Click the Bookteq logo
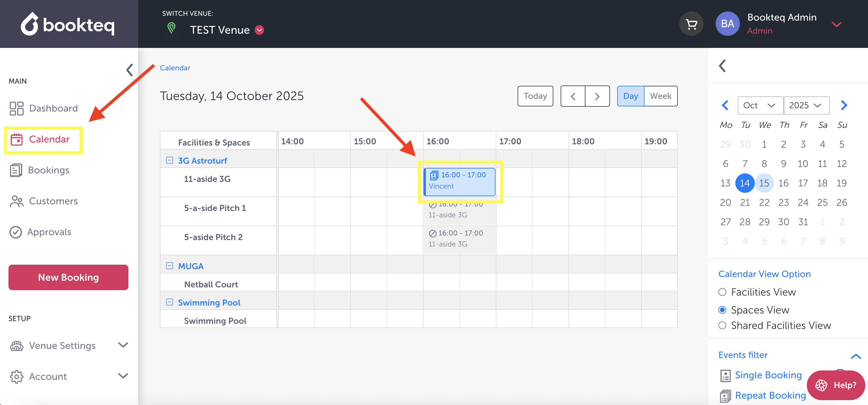This screenshot has width=868, height=405. tap(68, 24)
